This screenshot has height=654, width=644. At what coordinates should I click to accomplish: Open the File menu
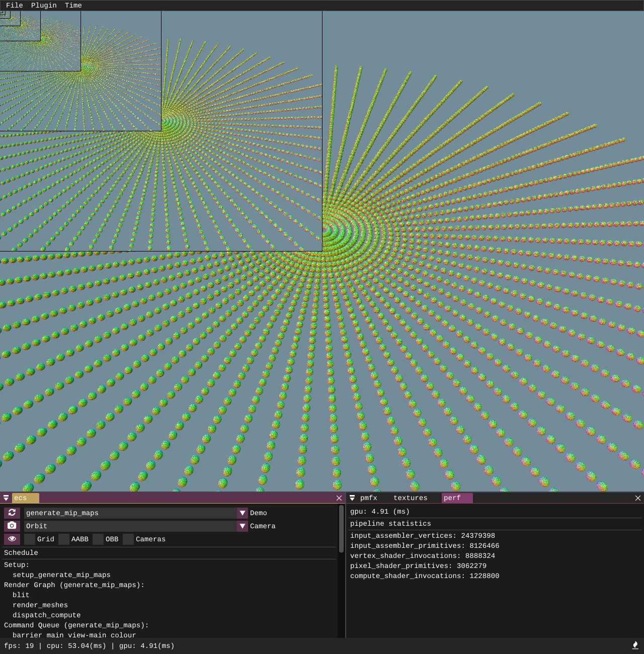(x=15, y=5)
